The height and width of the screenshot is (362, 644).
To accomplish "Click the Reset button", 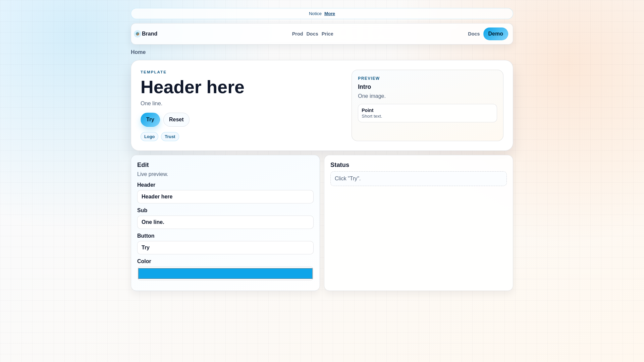I will [x=176, y=120].
